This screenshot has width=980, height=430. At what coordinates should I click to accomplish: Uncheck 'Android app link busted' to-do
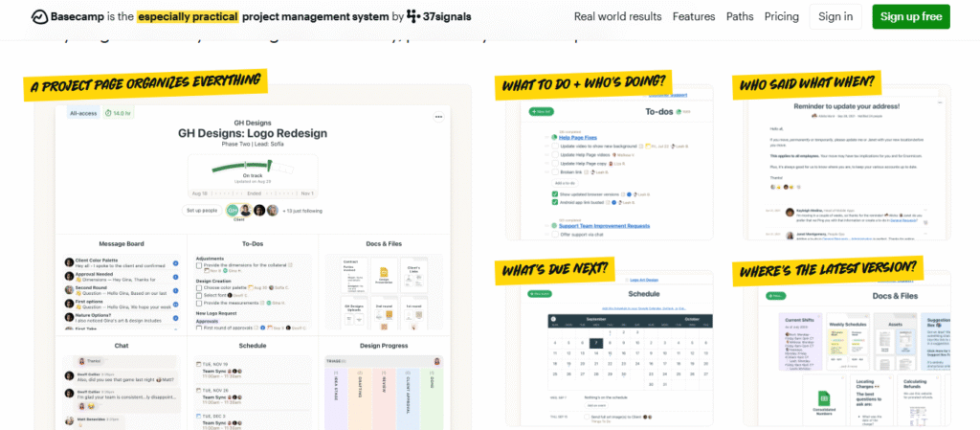pos(555,202)
